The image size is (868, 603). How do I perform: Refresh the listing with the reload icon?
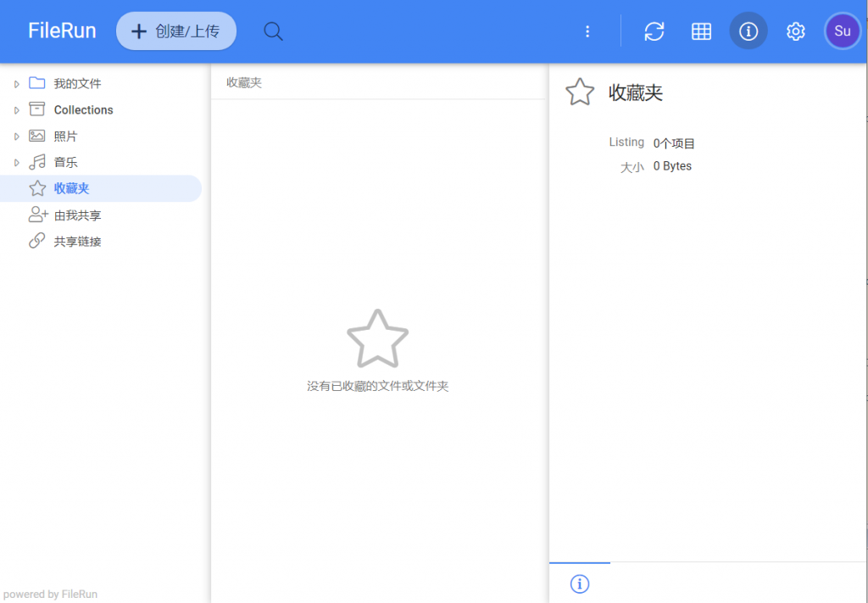click(x=654, y=31)
